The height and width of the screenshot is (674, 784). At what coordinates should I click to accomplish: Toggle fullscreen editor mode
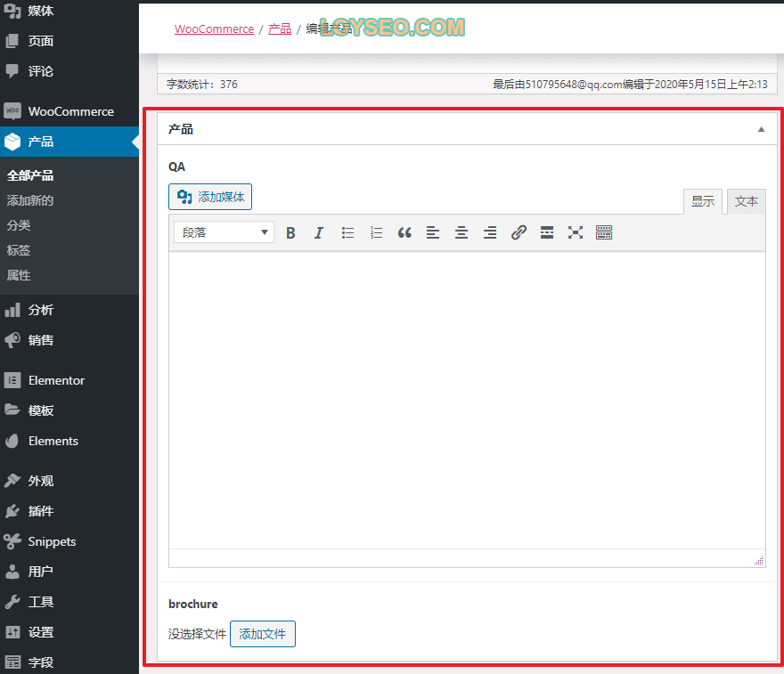point(576,232)
